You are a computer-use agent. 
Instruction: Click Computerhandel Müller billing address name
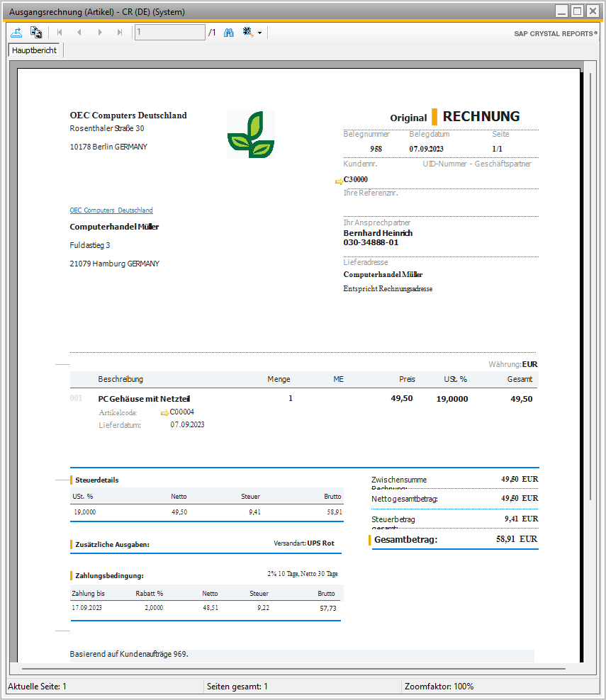pos(114,227)
